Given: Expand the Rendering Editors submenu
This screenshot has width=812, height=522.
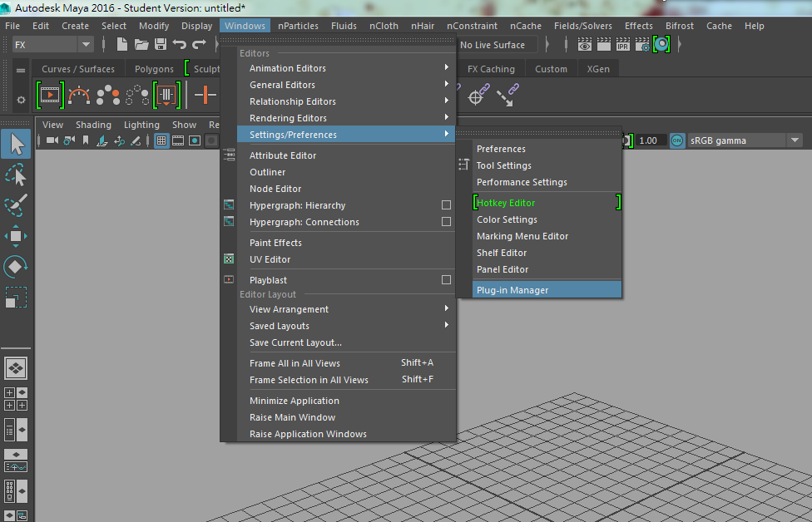Looking at the screenshot, I should (x=346, y=117).
